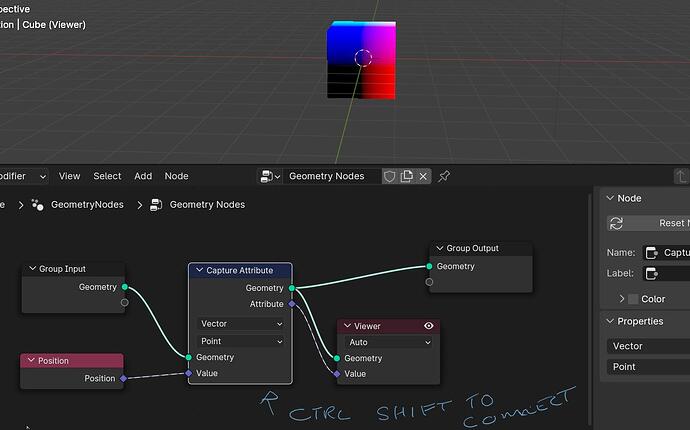
Task: Open the Vector dropdown in sidebar Properties
Action: pyautogui.click(x=648, y=346)
